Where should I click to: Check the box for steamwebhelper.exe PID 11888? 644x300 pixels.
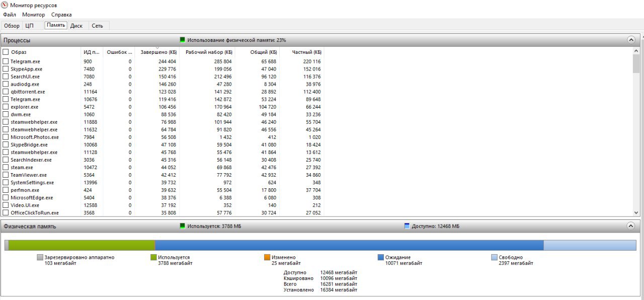click(x=6, y=122)
